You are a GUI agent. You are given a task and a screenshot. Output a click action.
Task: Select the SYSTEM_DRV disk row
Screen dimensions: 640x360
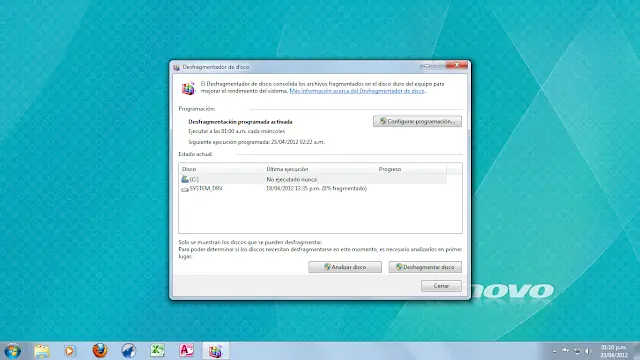[x=312, y=189]
